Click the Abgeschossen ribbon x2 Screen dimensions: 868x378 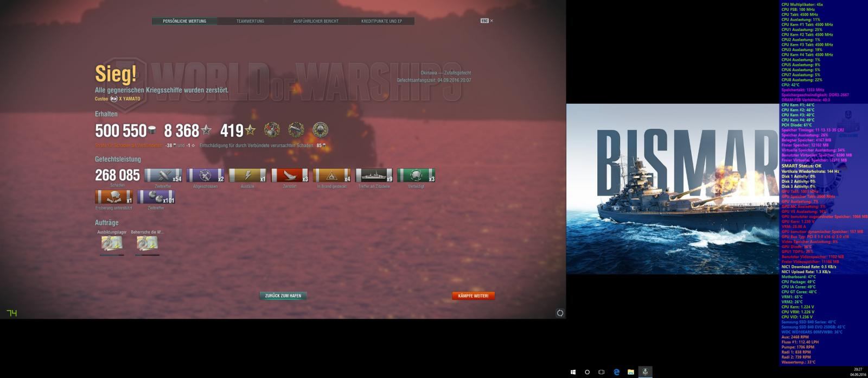coord(205,175)
